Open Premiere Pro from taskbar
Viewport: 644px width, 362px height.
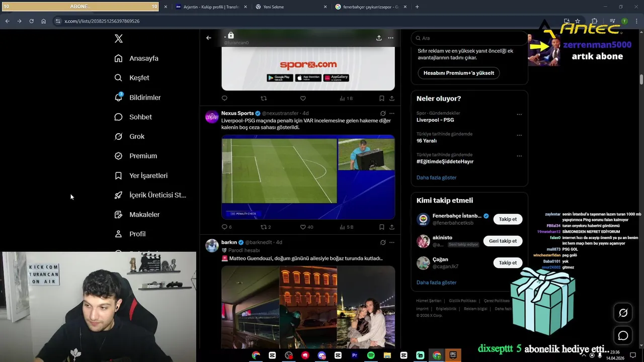354,355
